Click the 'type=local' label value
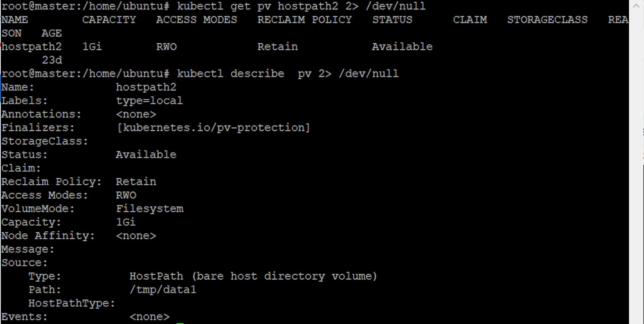644x324 pixels. 149,100
